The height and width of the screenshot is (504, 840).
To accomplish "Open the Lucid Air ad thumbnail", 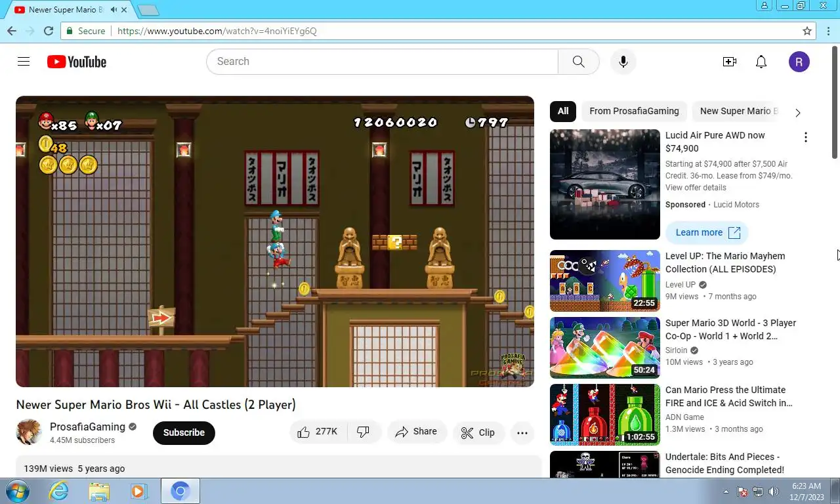I will click(605, 184).
